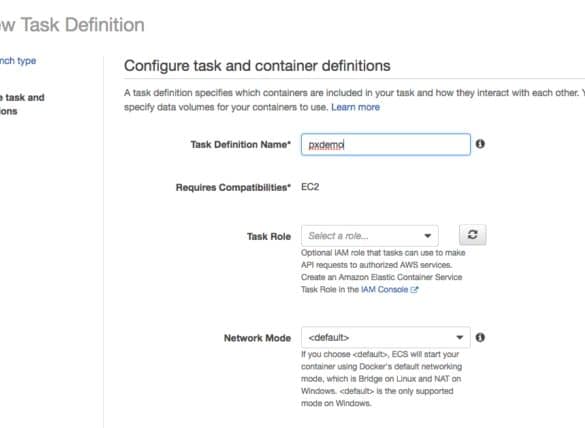
Task: Click the caret arrow in the Task Role dropdown
Action: point(428,236)
